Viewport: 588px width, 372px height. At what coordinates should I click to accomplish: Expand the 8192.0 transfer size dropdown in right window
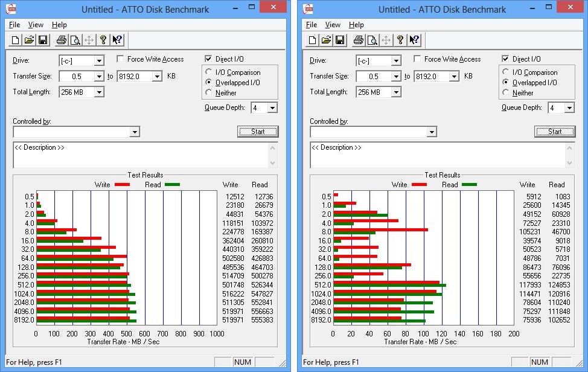pyautogui.click(x=454, y=77)
